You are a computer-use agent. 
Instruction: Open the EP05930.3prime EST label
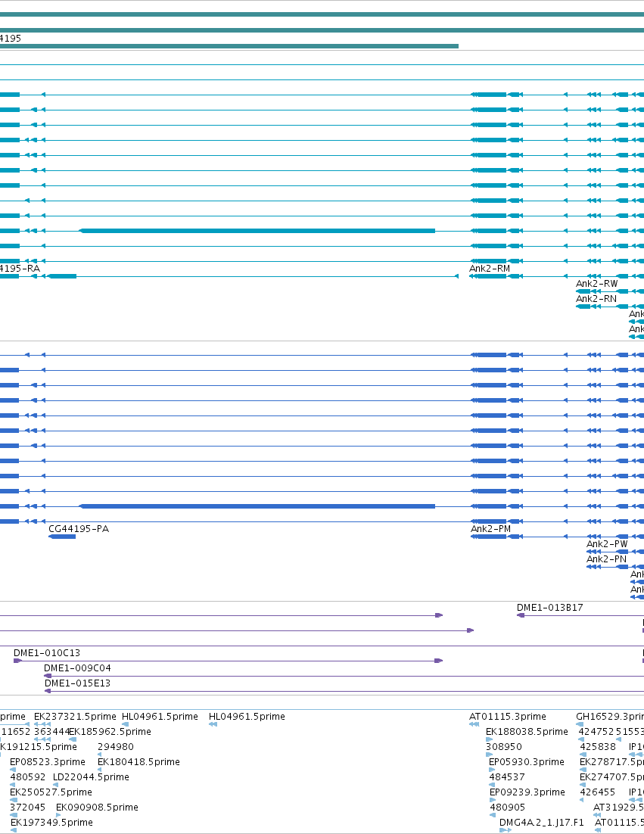[x=527, y=762]
